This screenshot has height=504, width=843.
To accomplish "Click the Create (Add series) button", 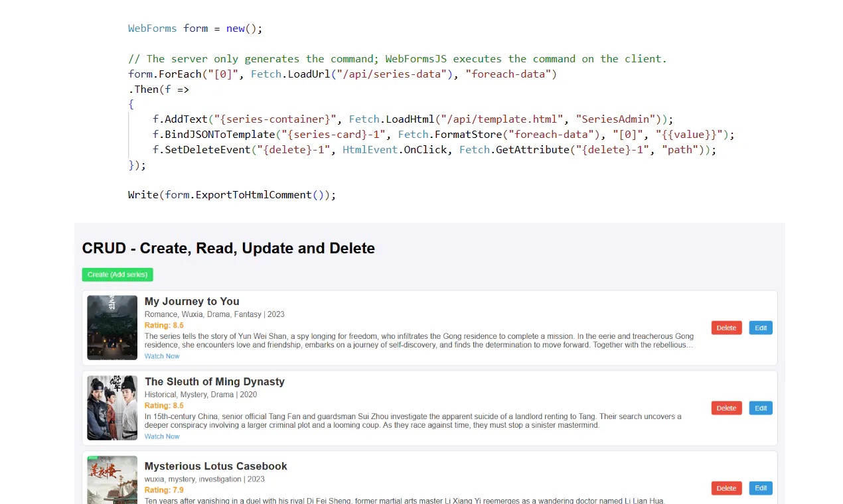I will 117,275.
